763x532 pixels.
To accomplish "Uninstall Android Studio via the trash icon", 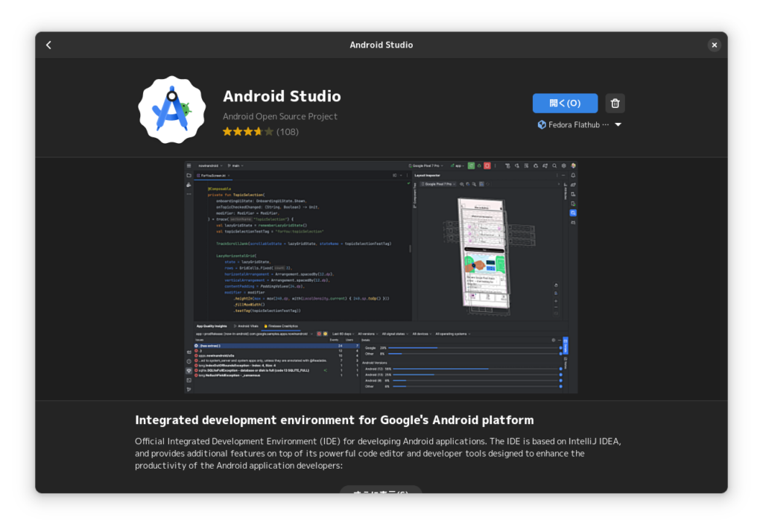I will 615,103.
